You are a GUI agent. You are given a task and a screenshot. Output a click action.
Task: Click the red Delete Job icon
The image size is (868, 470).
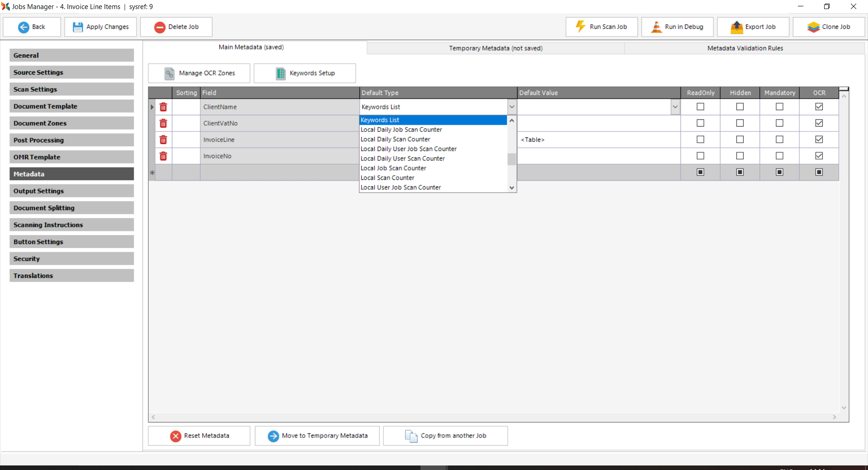coord(160,27)
